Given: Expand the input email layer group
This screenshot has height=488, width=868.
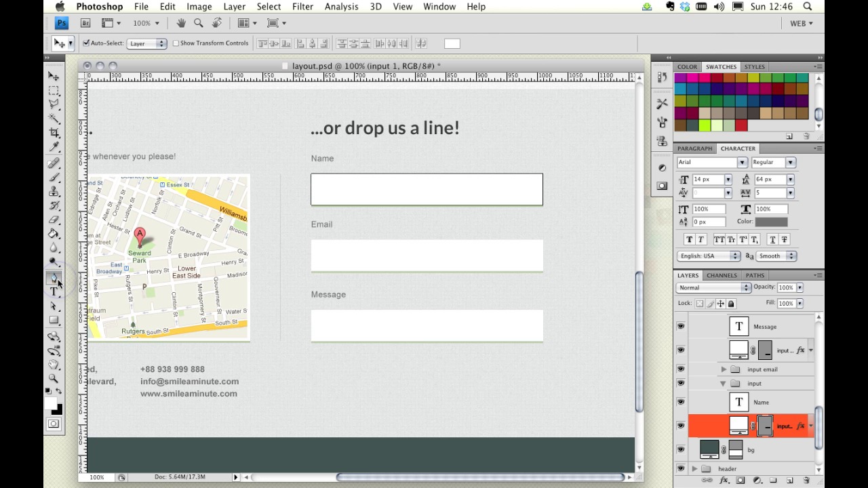Looking at the screenshot, I should (724, 369).
